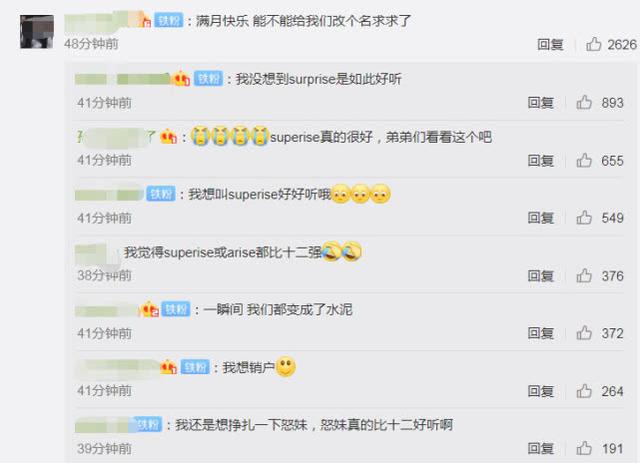Open blurred username of the 水泥 commenter
This screenshot has width=640, height=463.
click(x=107, y=310)
